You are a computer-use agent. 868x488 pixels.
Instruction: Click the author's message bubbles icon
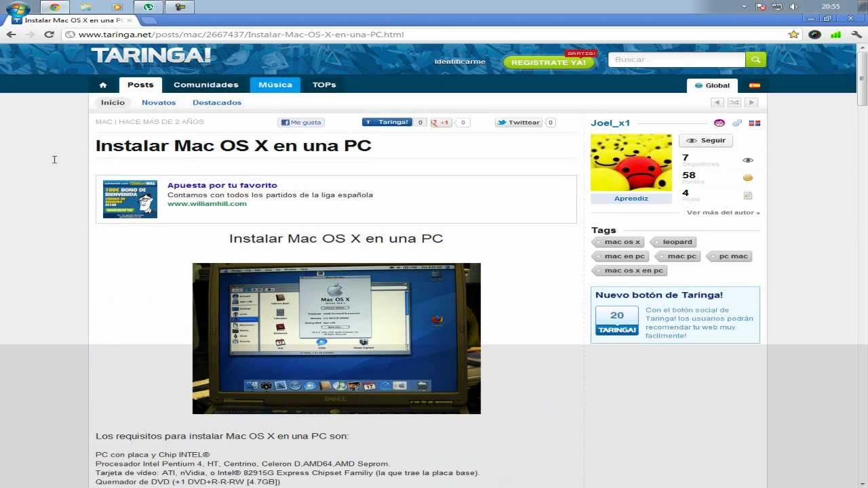click(x=737, y=123)
